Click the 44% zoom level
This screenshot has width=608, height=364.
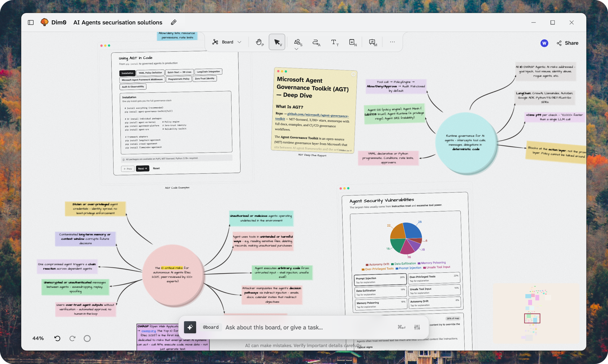coord(38,338)
